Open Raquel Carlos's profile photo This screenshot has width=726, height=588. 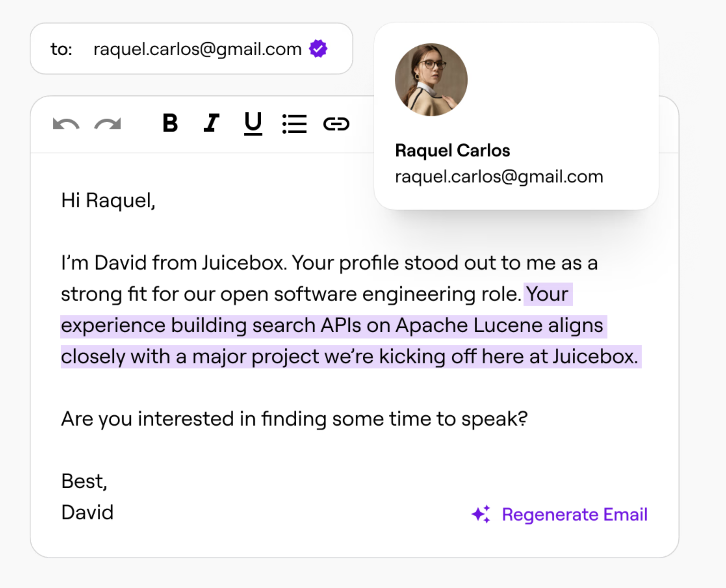pyautogui.click(x=431, y=80)
